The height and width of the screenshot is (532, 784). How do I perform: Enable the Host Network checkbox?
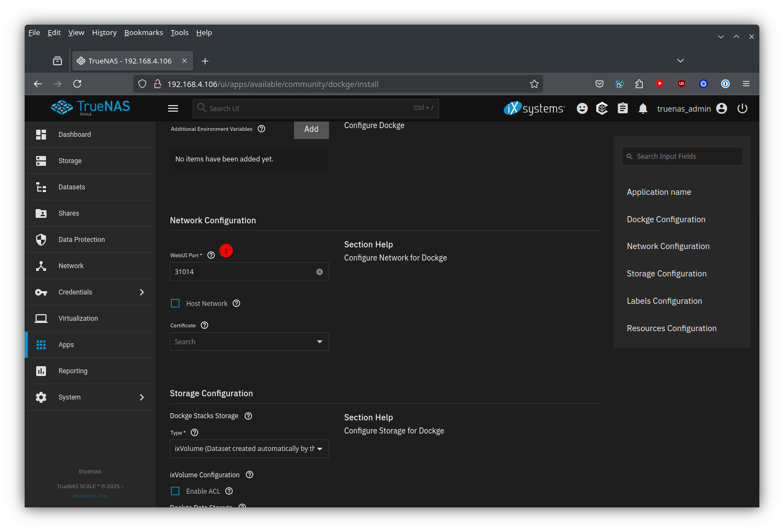(175, 303)
